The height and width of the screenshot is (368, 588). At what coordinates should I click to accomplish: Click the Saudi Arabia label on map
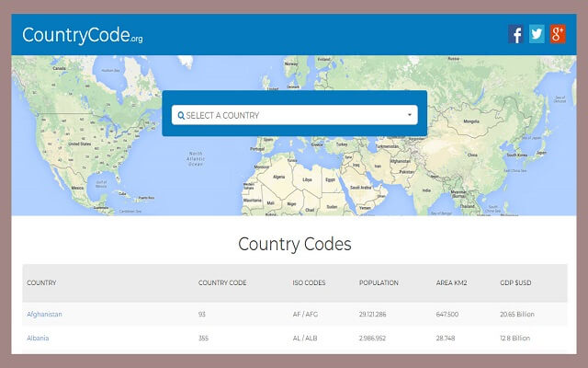(x=360, y=187)
